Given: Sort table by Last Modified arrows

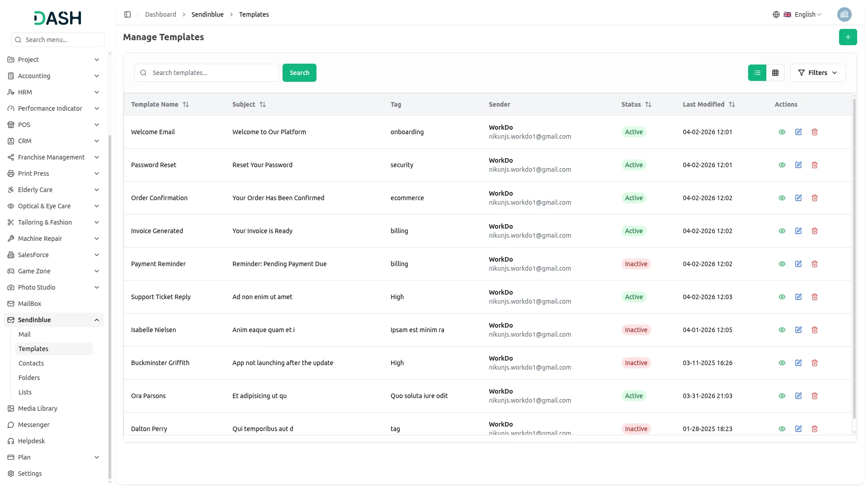Looking at the screenshot, I should click(x=731, y=104).
